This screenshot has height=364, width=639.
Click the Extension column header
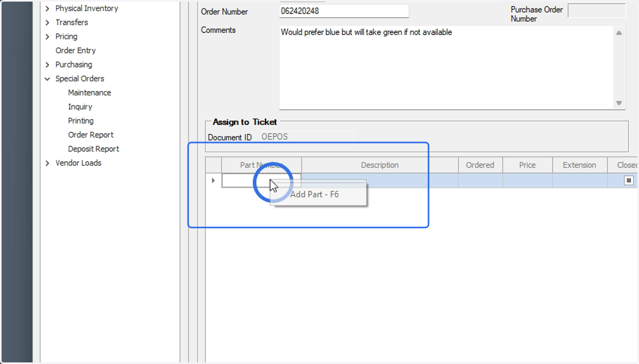coord(579,165)
